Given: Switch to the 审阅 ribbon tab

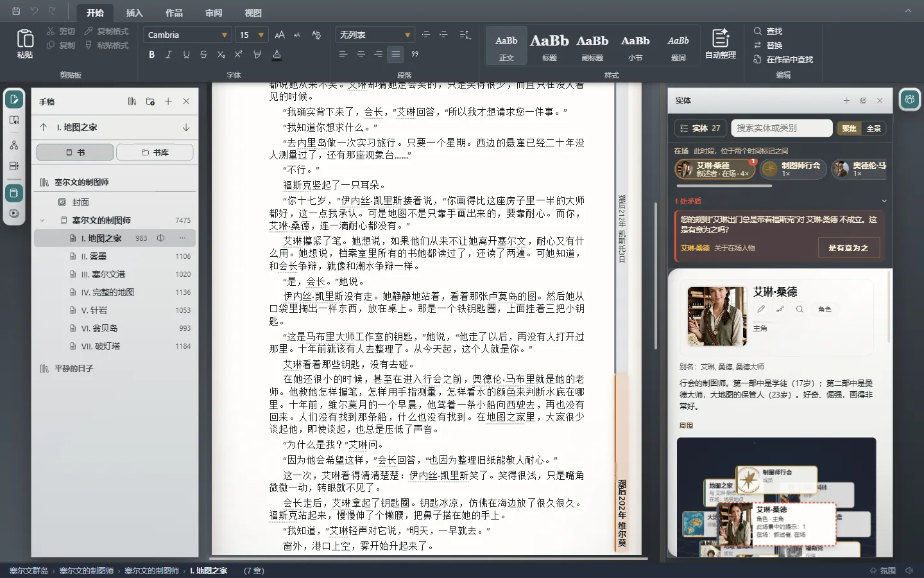Looking at the screenshot, I should tap(214, 13).
